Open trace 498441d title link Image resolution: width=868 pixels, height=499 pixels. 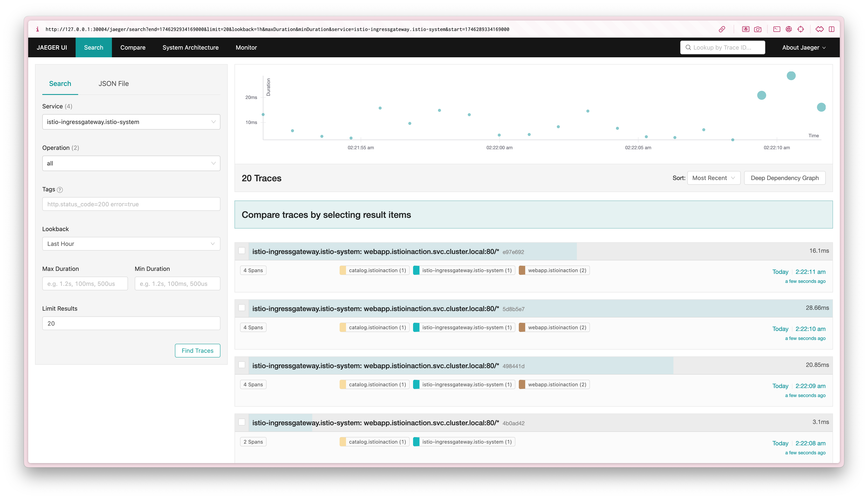tap(375, 366)
